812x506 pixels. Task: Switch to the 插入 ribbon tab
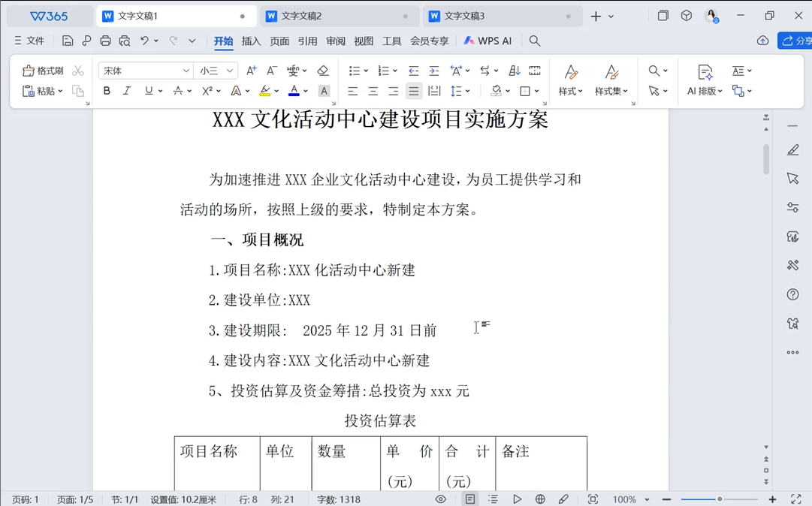(x=251, y=41)
